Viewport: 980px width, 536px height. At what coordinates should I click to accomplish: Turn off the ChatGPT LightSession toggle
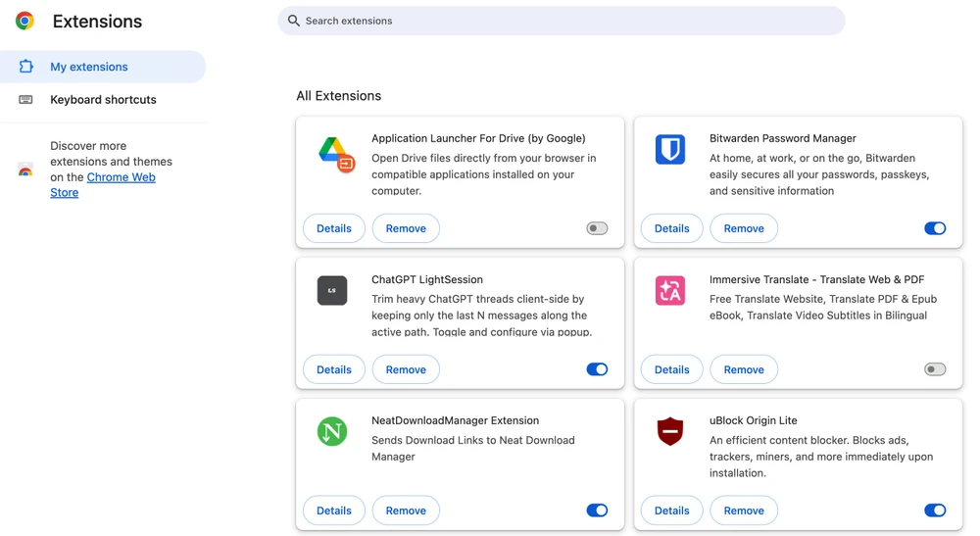[x=597, y=369]
